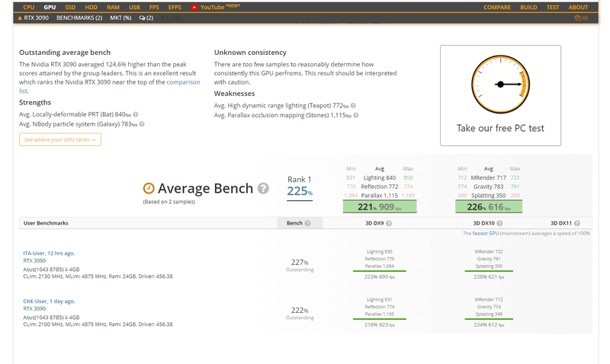Click Splatting 350 average value
This screenshot has width=610, height=364.
tap(488, 196)
